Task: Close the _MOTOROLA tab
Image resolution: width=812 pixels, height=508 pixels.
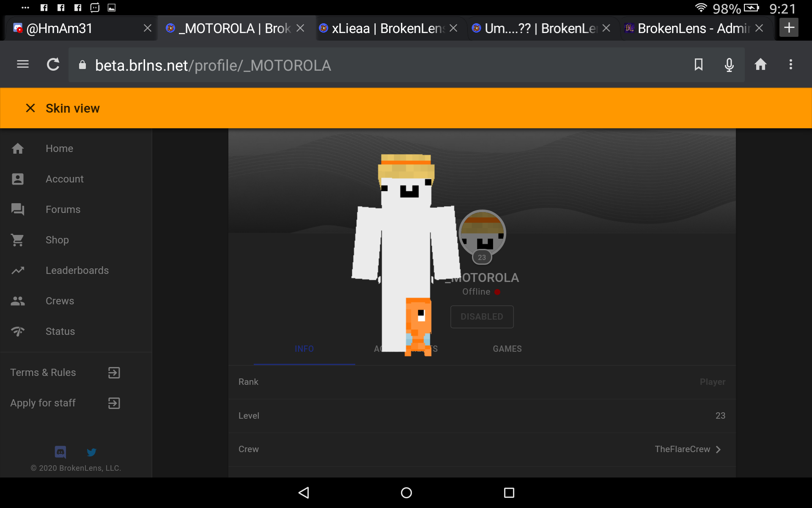Action: click(300, 28)
